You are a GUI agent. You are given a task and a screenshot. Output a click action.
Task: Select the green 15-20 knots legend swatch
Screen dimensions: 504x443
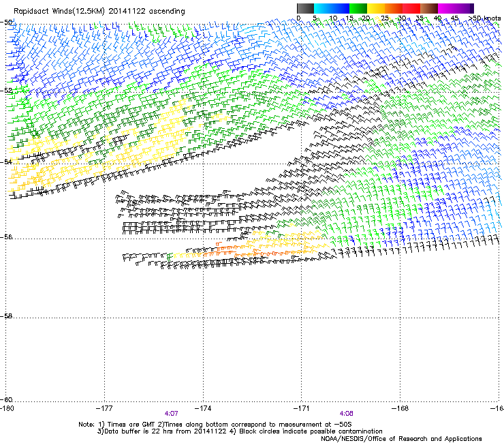click(358, 8)
